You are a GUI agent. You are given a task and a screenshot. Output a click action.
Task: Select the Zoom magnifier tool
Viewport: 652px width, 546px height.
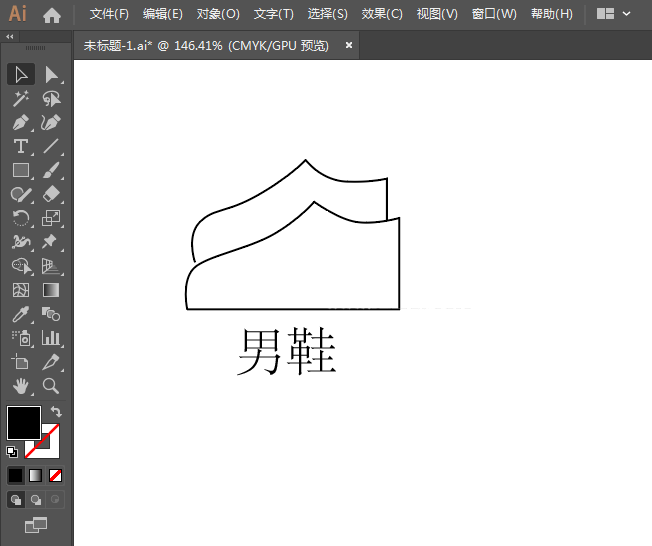51,386
